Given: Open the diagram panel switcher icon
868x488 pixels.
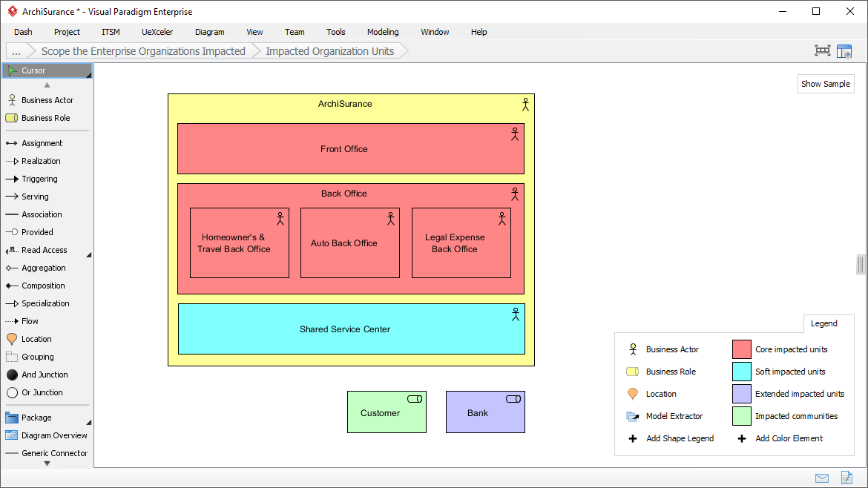Looking at the screenshot, I should click(844, 51).
